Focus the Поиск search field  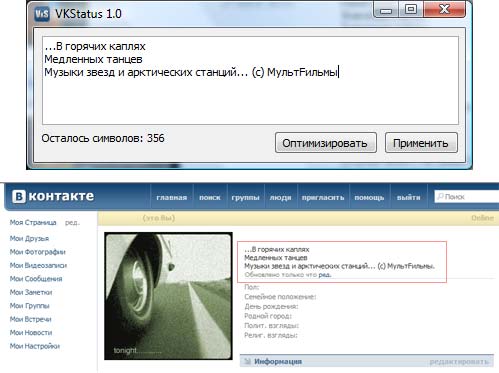click(467, 197)
